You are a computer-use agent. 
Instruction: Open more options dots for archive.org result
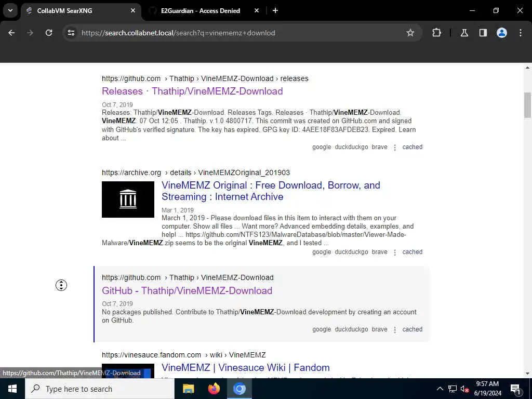pyautogui.click(x=395, y=252)
